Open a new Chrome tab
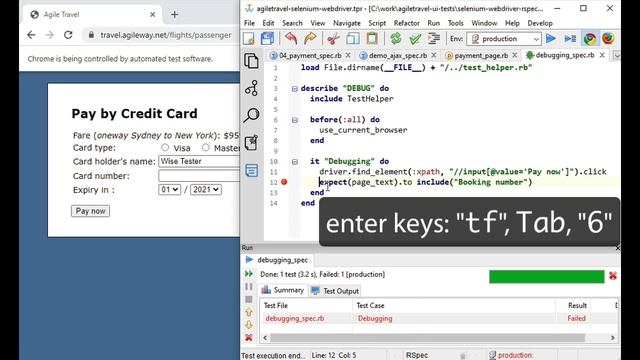The width and height of the screenshot is (640, 360). [x=175, y=15]
